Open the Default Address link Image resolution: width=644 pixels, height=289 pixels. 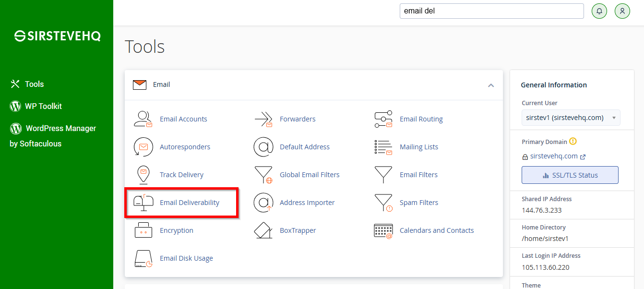[x=305, y=147]
